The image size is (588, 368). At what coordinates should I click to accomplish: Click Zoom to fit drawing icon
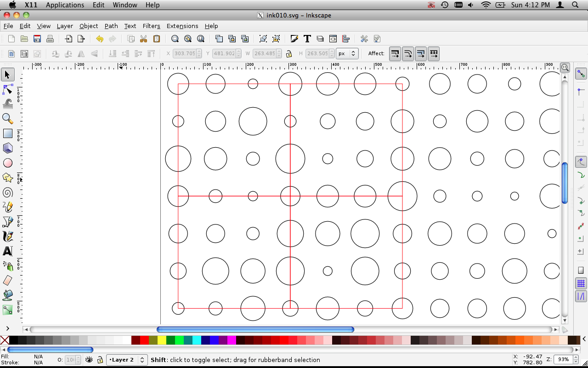188,39
